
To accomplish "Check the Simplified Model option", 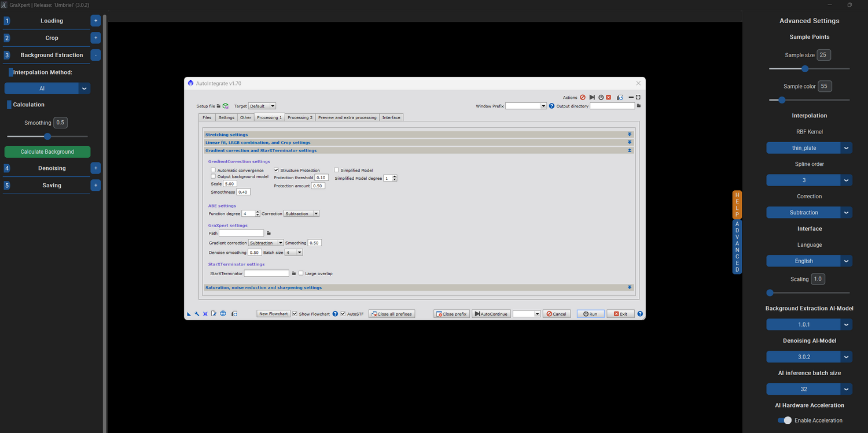I will tap(336, 169).
